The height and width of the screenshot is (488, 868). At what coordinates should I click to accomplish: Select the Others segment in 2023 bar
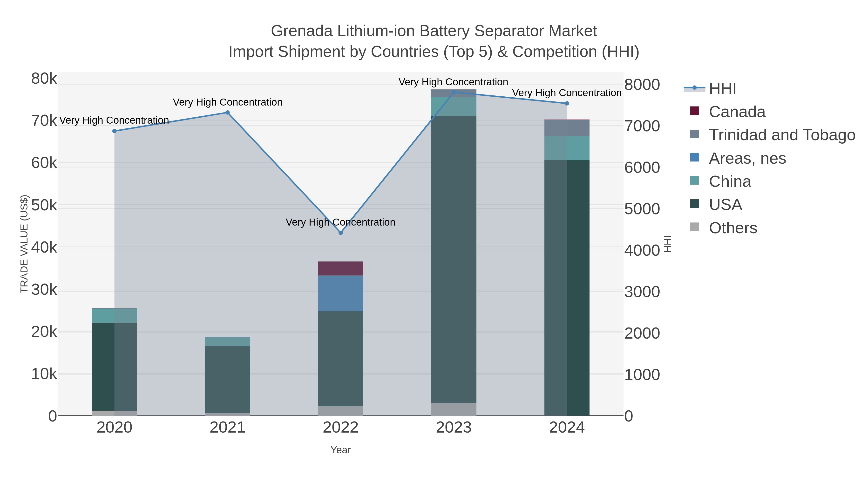coord(454,409)
